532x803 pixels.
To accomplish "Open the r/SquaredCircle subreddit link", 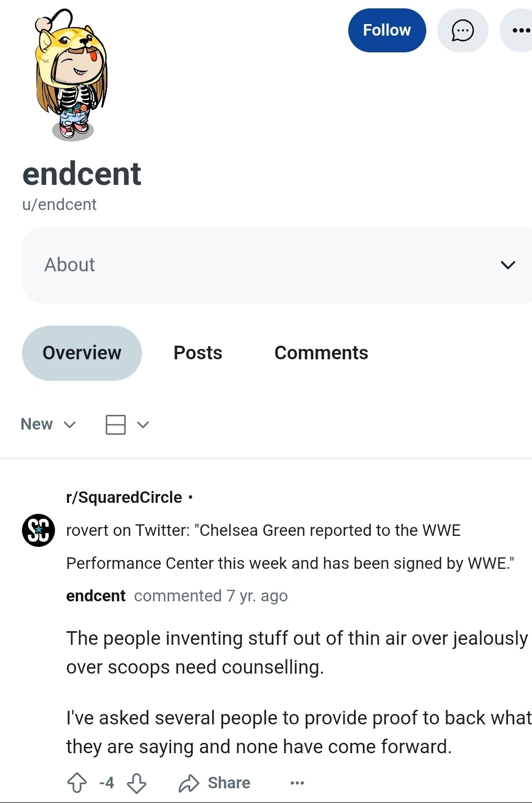I will tap(124, 497).
